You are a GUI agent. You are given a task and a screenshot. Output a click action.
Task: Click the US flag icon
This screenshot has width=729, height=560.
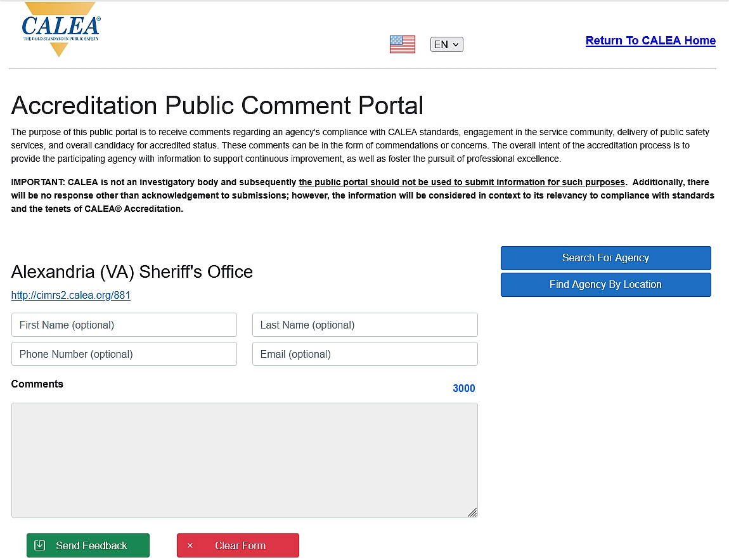[x=402, y=44]
